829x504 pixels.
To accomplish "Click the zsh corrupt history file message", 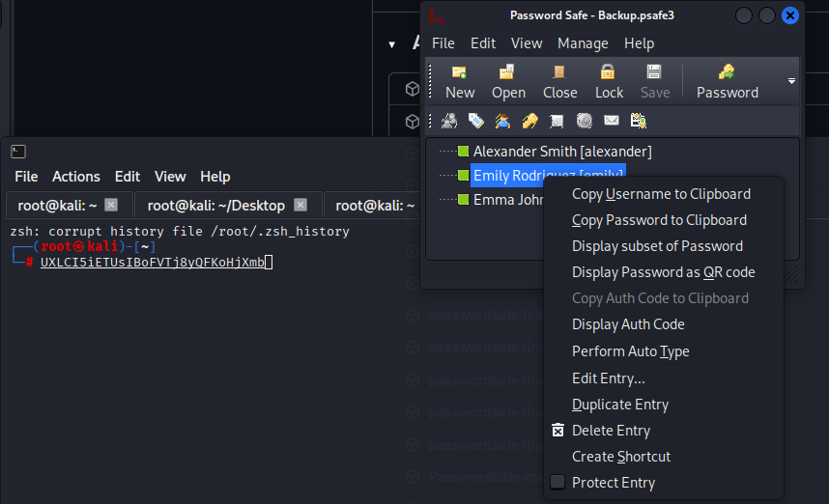I will tap(180, 232).
